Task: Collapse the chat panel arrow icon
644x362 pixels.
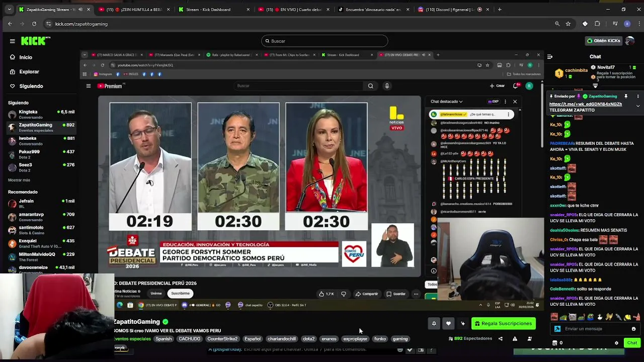Action: pos(549,57)
